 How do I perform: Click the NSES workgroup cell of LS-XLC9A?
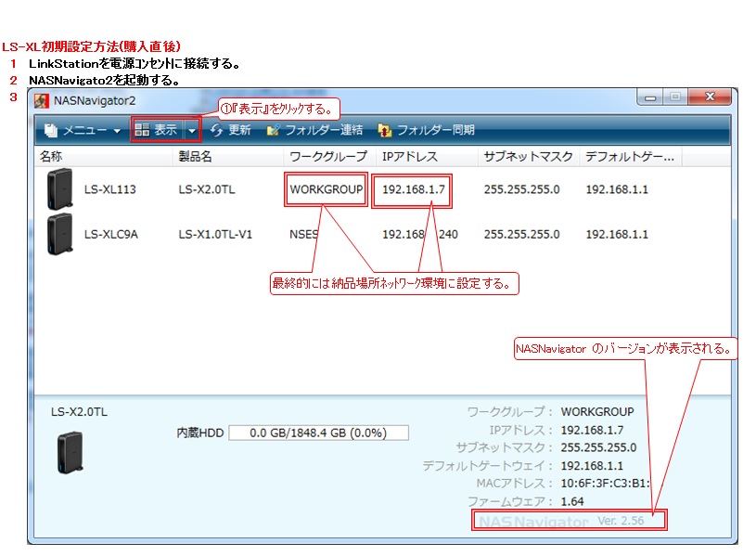(303, 235)
